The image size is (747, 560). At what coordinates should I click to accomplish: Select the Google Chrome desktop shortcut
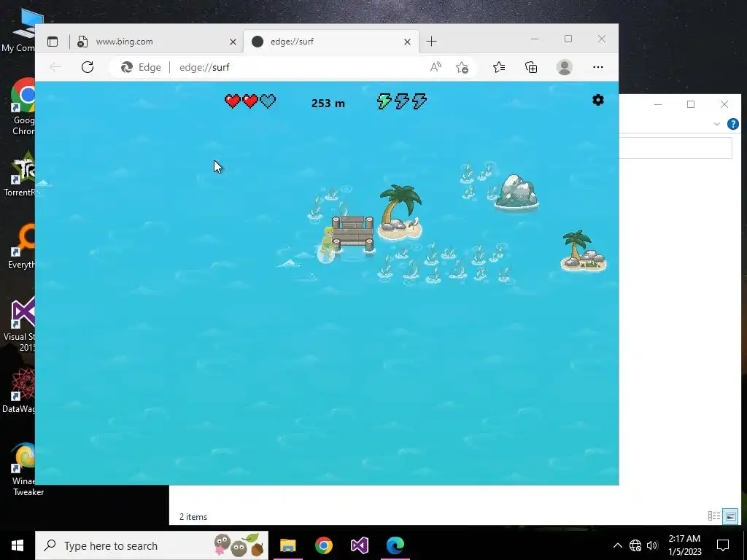(24, 107)
